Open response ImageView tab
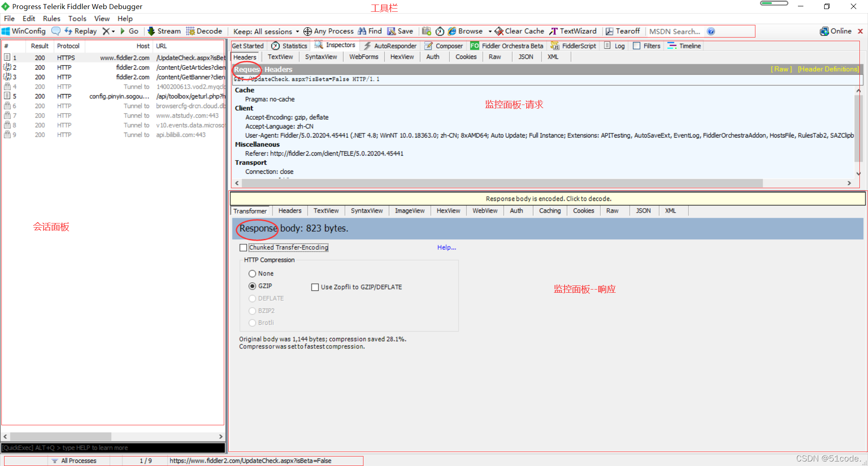This screenshot has width=868, height=466. click(410, 211)
